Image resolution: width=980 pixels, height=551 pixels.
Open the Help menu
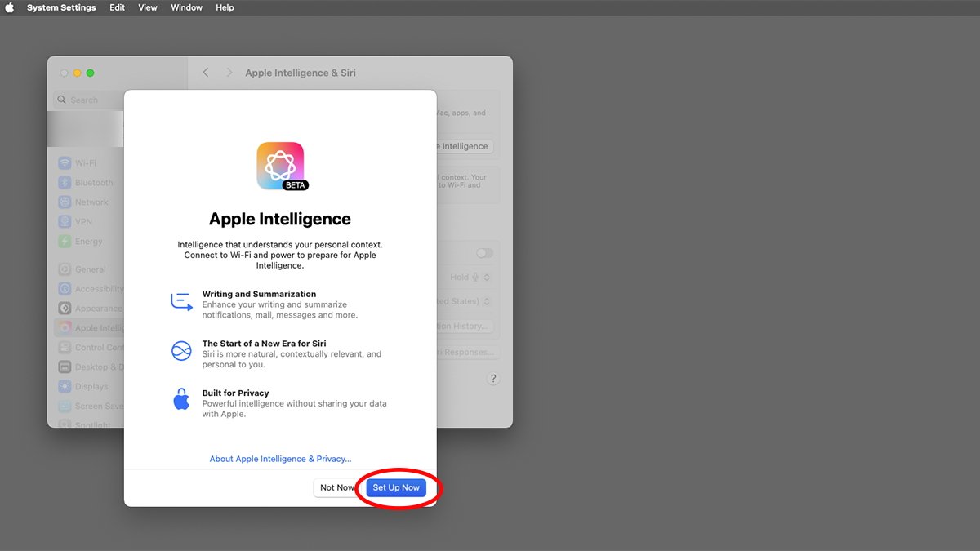[225, 7]
